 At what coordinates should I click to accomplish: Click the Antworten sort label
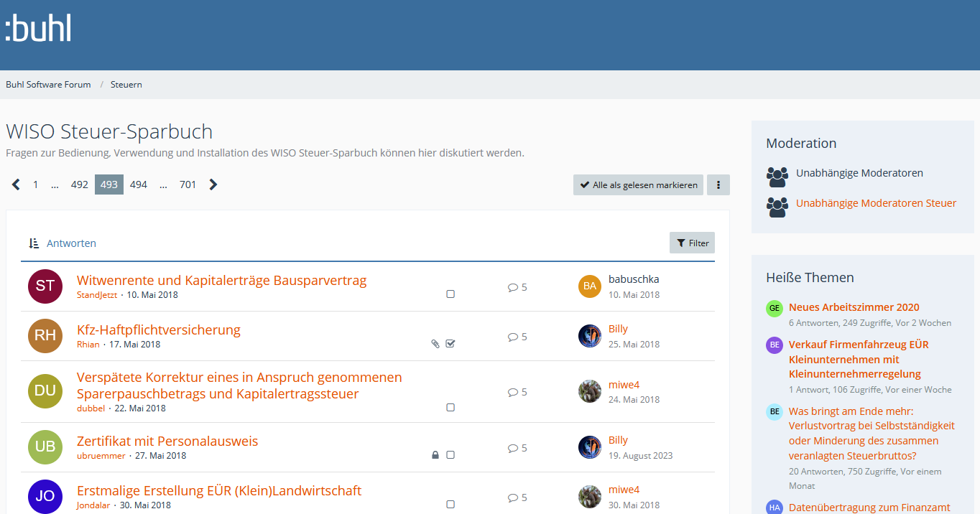pyautogui.click(x=71, y=243)
